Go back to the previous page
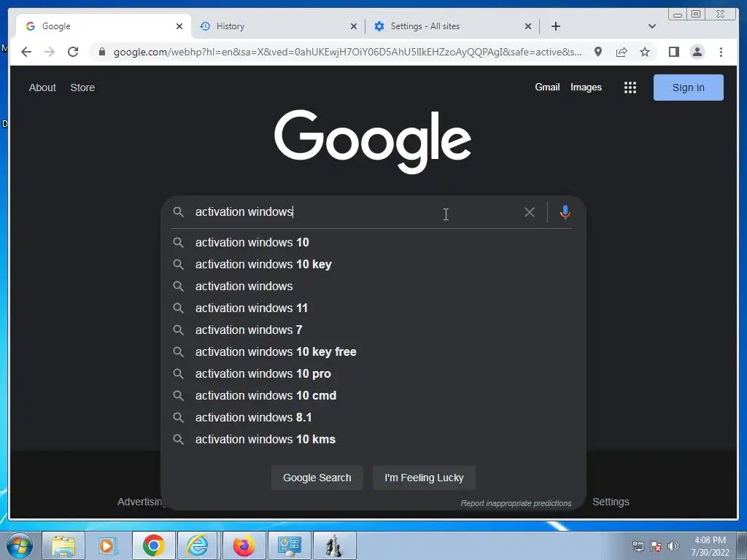747x560 pixels. [x=26, y=52]
